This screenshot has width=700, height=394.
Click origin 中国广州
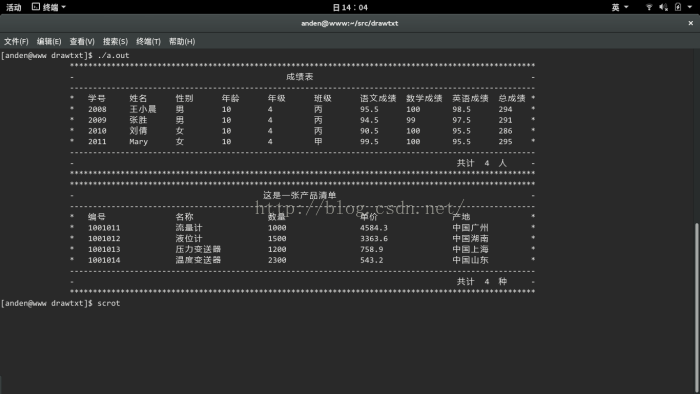point(470,228)
